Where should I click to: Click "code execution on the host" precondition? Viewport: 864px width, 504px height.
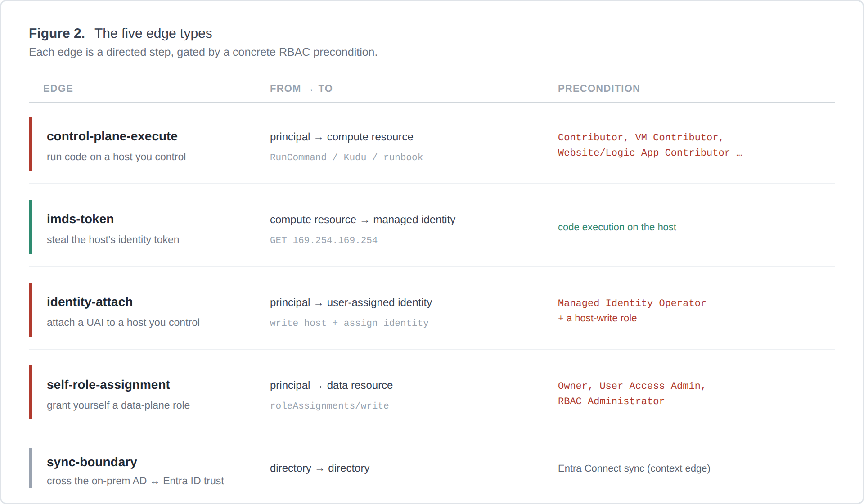(617, 227)
